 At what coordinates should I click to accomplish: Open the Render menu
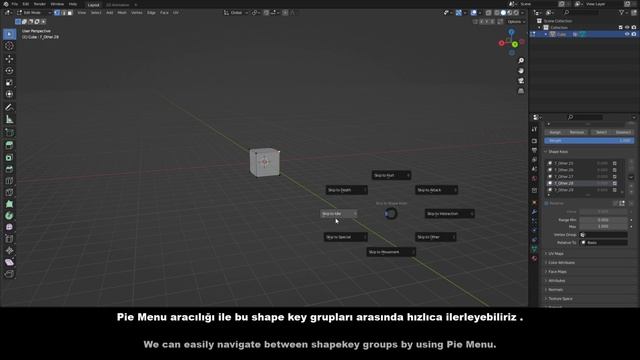(x=40, y=4)
